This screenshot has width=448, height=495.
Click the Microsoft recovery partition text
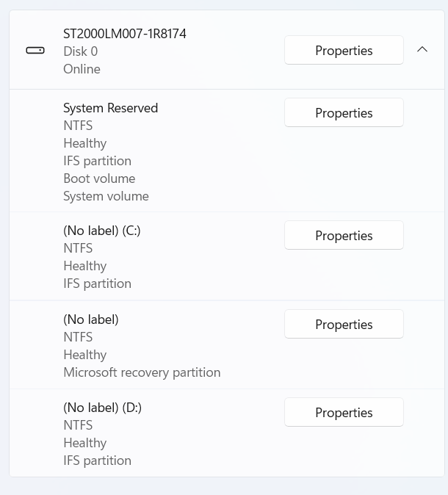142,372
